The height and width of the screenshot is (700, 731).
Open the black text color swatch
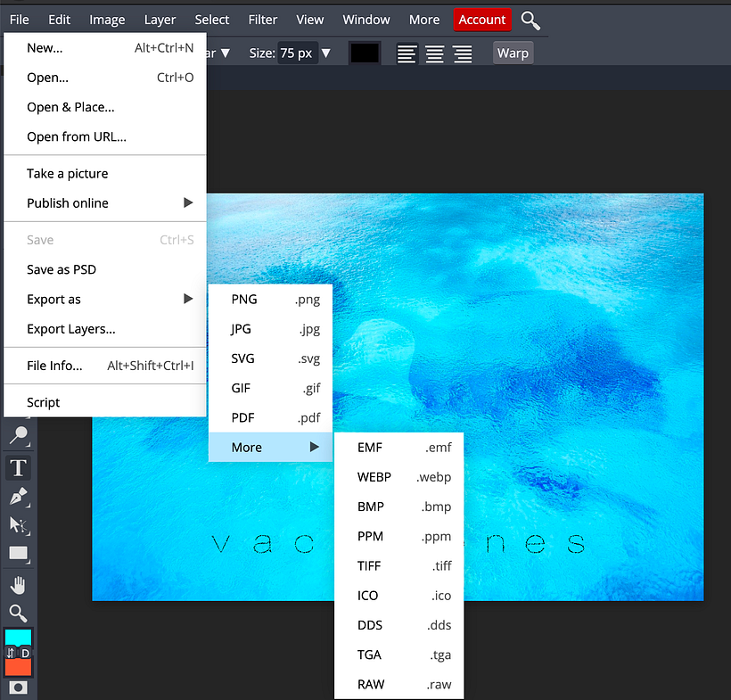click(x=365, y=54)
